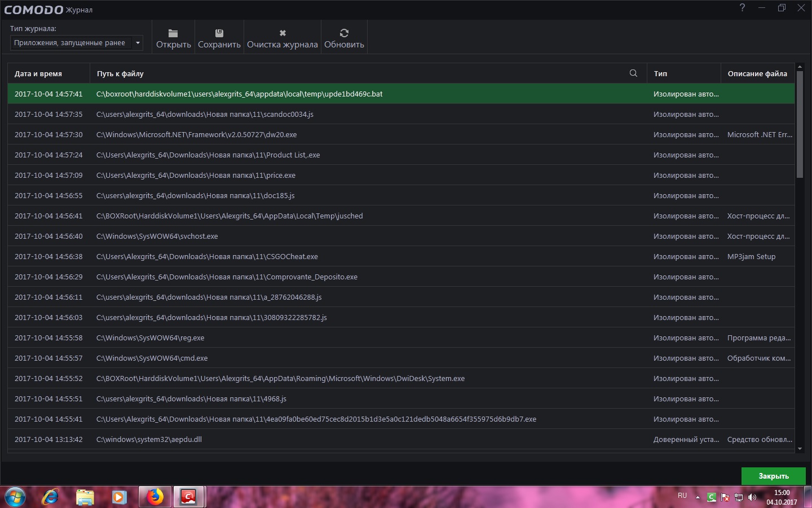Select the row with 4ea09fa0be60ed75 hash-named exe

pos(401,419)
